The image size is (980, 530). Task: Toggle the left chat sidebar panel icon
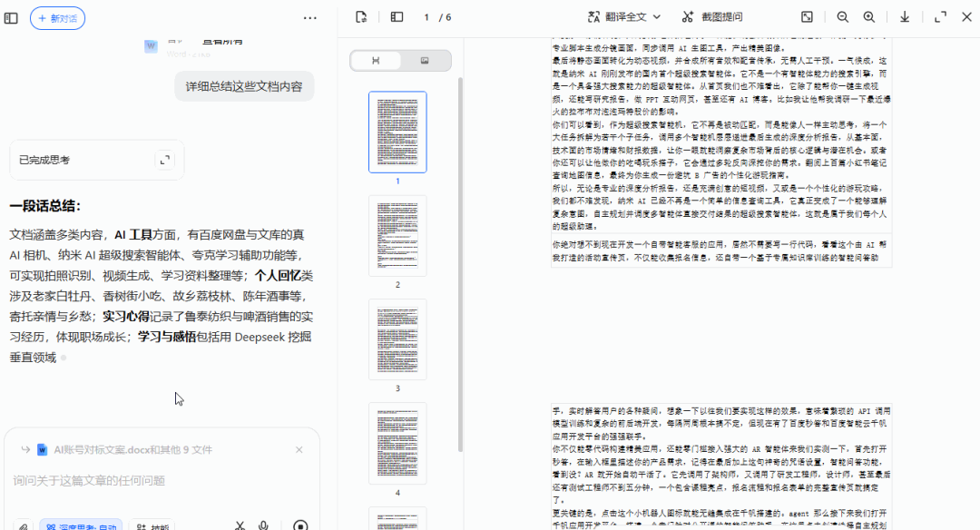11,18
